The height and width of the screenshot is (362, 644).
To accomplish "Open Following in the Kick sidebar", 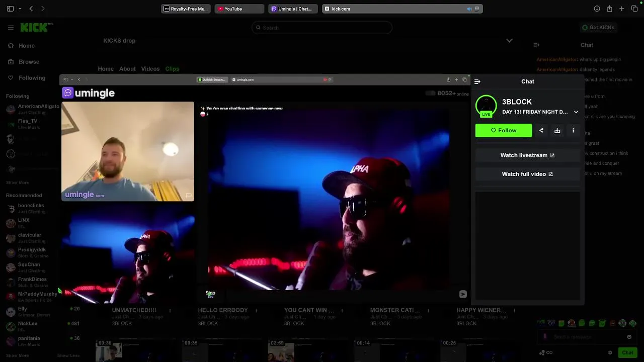I will 27,78.
